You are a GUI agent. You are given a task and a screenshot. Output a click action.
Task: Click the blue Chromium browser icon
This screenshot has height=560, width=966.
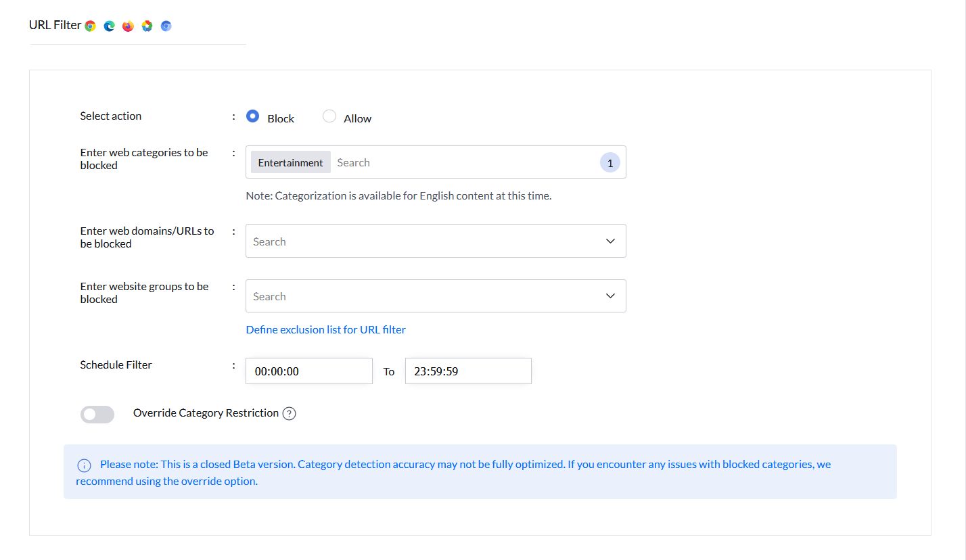[166, 26]
